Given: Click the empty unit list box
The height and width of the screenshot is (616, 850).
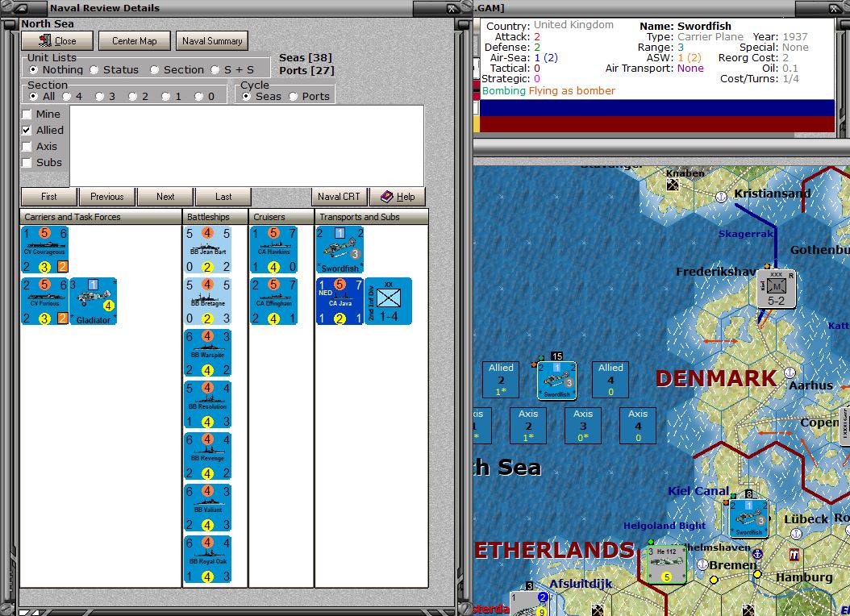Looking at the screenshot, I should 247,146.
